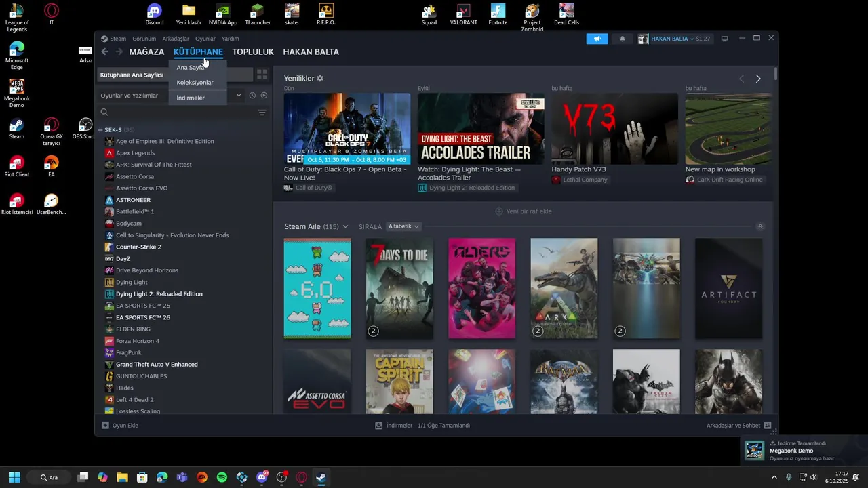Open Riot Client desktop icon
This screenshot has height=488, width=868.
pyautogui.click(x=17, y=166)
